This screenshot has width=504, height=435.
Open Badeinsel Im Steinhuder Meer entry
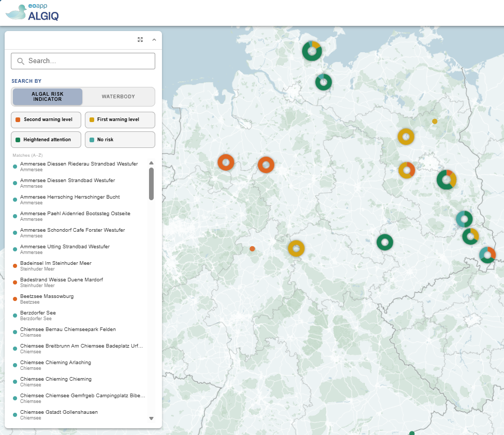point(79,266)
